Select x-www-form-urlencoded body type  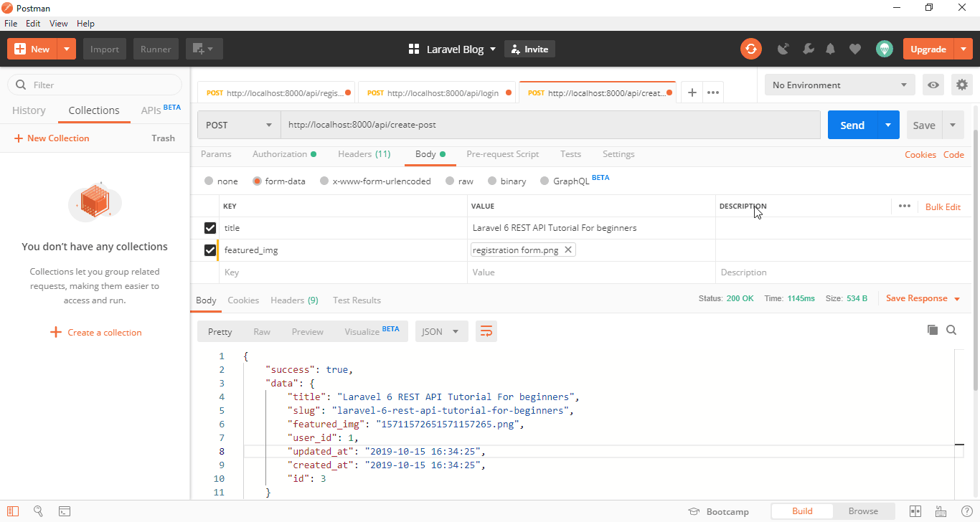tap(324, 181)
